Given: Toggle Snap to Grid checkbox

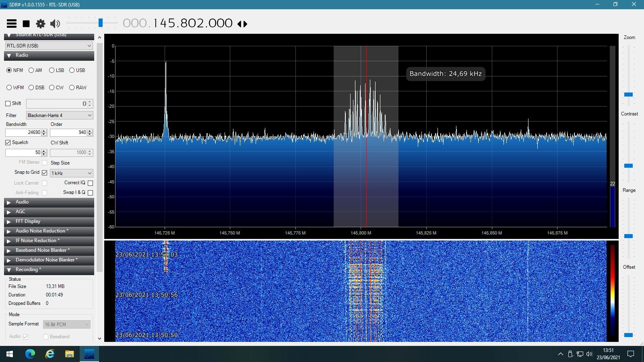Looking at the screenshot, I should (x=45, y=173).
